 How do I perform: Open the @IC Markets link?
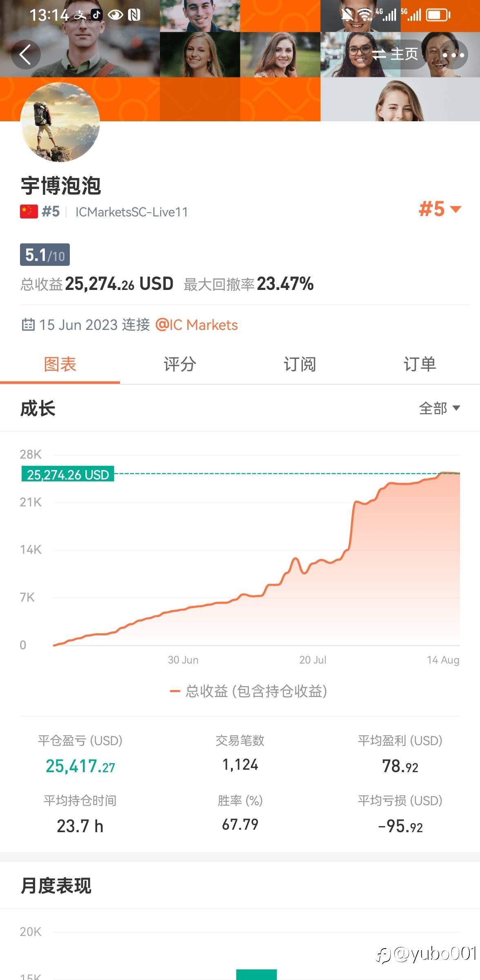coord(197,325)
